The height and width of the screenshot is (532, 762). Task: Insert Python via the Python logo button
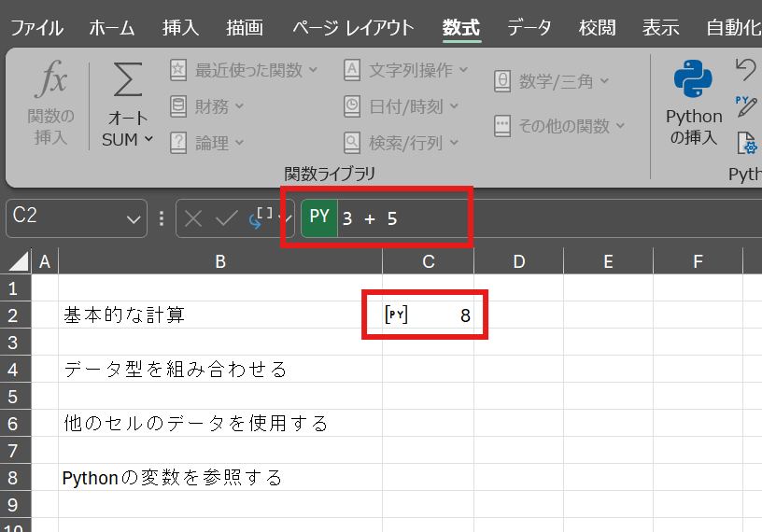point(693,82)
